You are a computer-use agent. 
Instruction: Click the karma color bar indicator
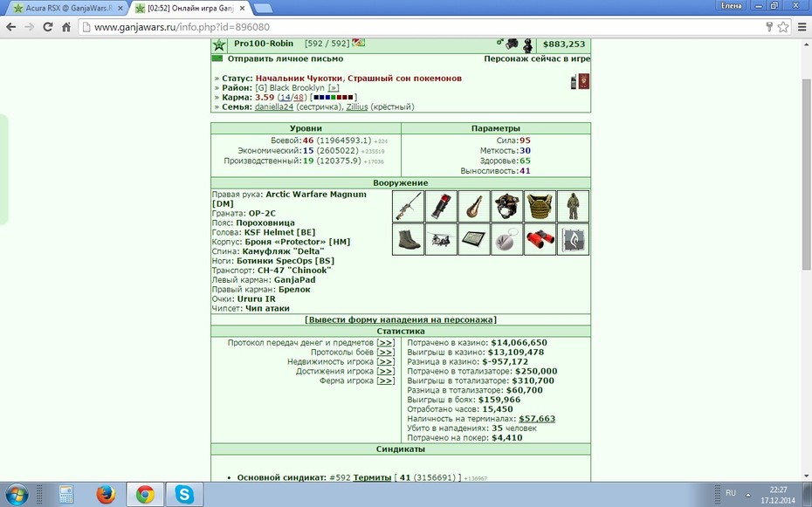coord(334,97)
